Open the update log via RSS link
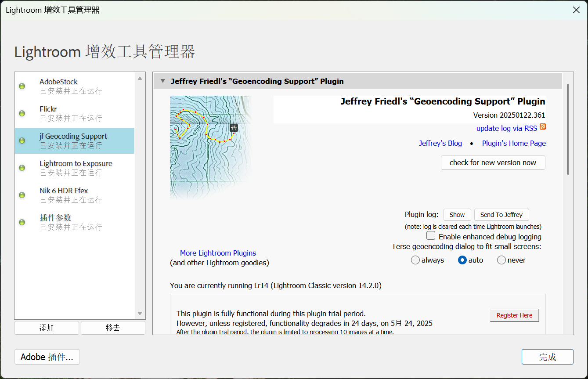 coord(507,128)
